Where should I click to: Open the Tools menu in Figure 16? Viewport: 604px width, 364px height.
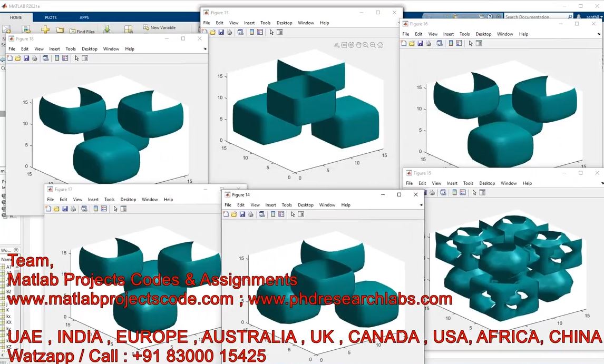coord(464,34)
